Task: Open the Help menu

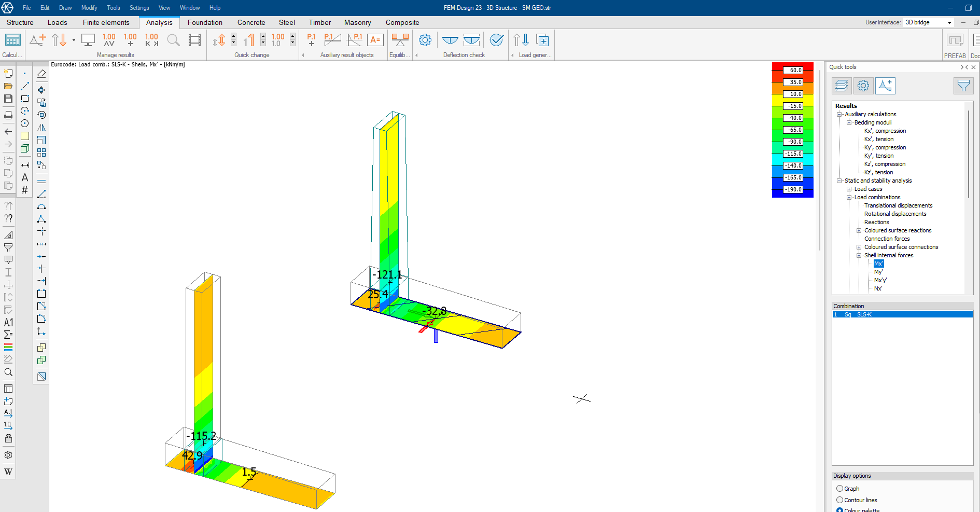Action: (215, 8)
